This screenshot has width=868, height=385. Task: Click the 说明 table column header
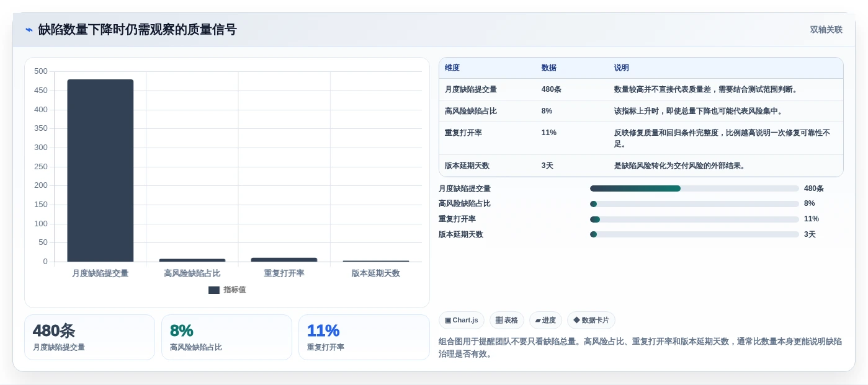pos(622,68)
